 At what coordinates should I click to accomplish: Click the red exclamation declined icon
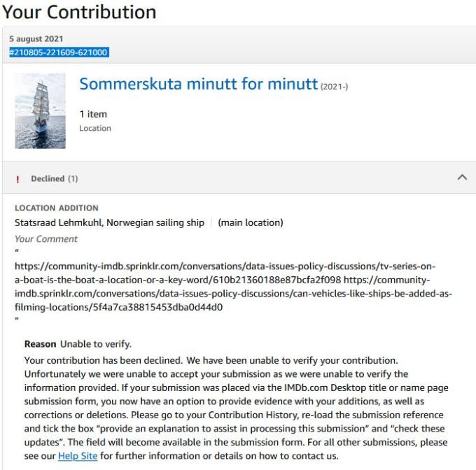[x=17, y=179]
